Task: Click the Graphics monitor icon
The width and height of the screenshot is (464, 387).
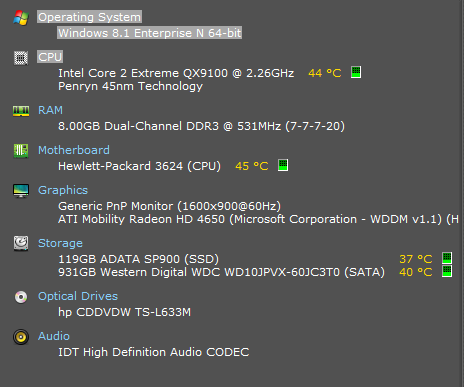Action: tap(21, 191)
